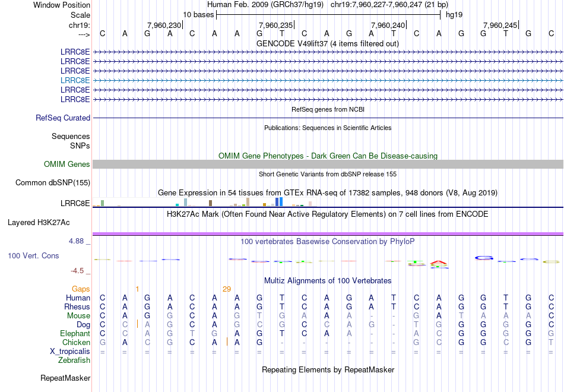
Task: Click the orange Gaps row label
Action: 81,289
